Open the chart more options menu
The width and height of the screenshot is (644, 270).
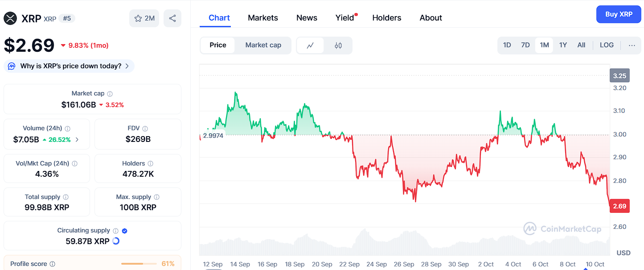click(x=632, y=45)
